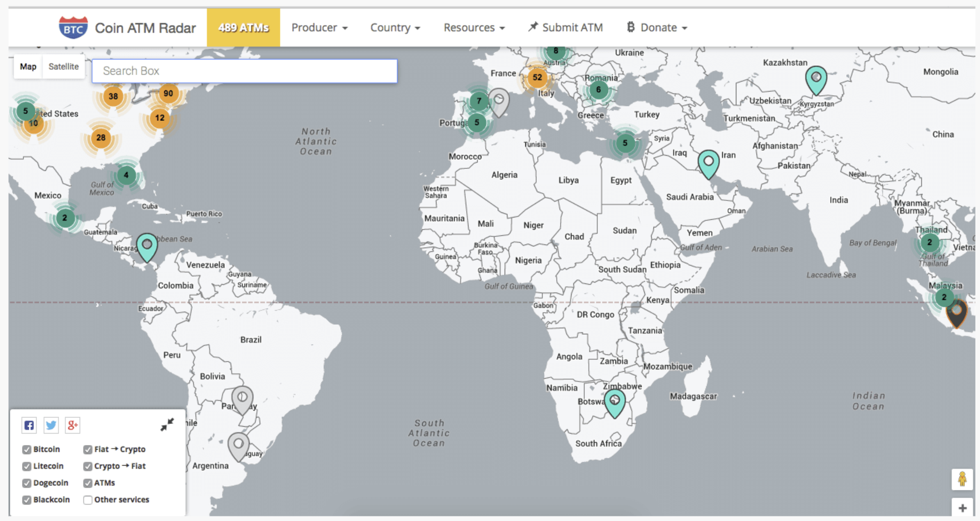Open the cluster marker labeled 4 near Florida
Screen dimensions: 980x521
click(x=126, y=175)
